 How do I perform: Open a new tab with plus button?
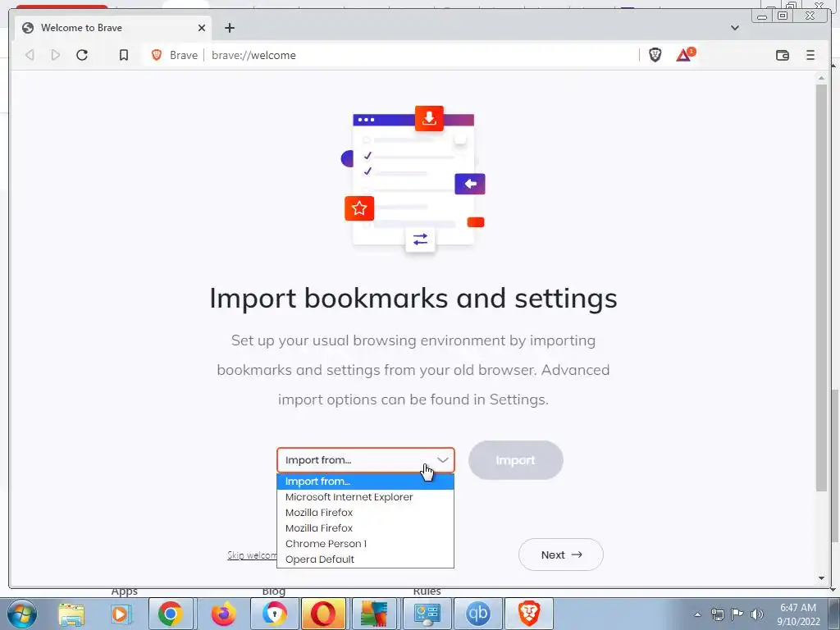[230, 28]
